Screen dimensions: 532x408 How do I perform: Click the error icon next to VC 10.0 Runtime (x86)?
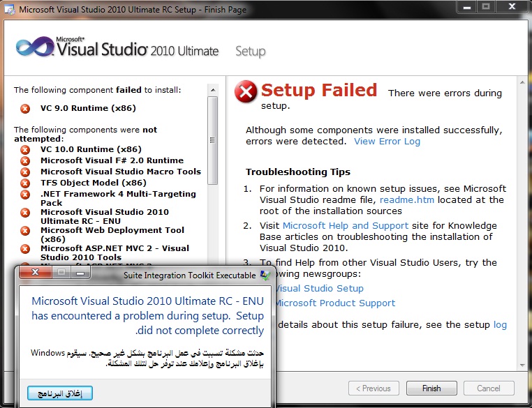25,149
